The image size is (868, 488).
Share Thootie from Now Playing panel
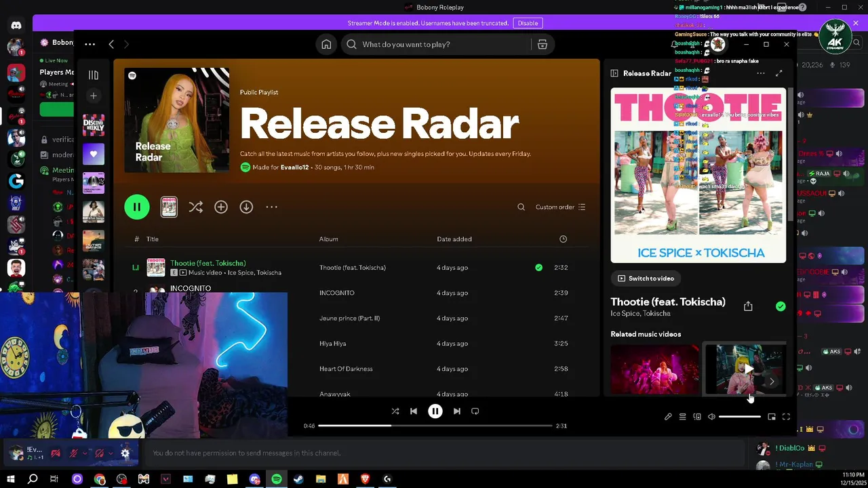click(748, 306)
